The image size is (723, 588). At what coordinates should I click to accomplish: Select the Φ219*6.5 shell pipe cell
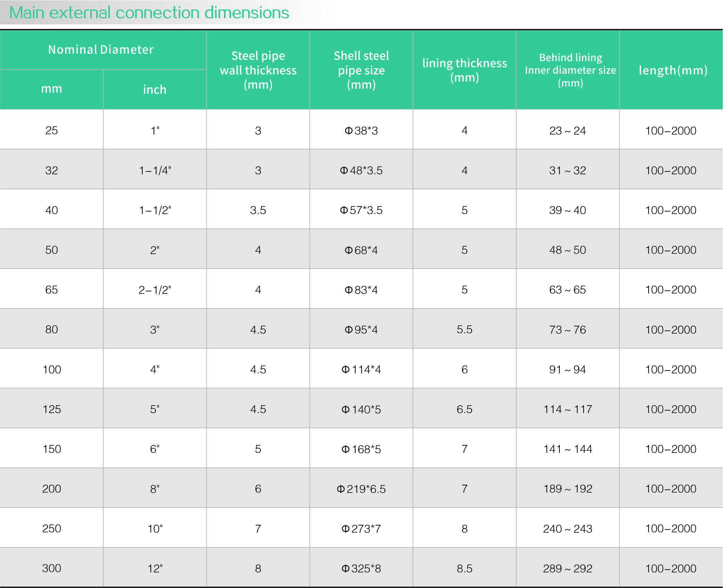tap(361, 489)
